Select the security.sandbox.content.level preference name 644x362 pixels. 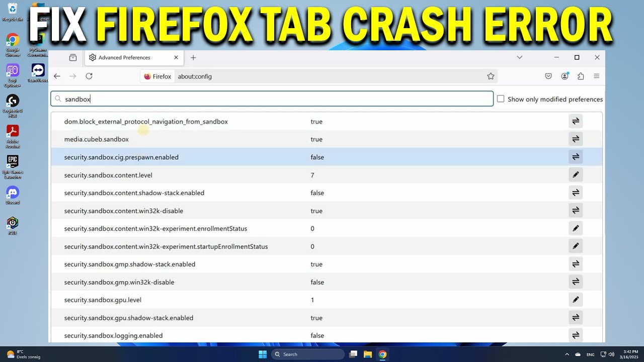tap(108, 175)
